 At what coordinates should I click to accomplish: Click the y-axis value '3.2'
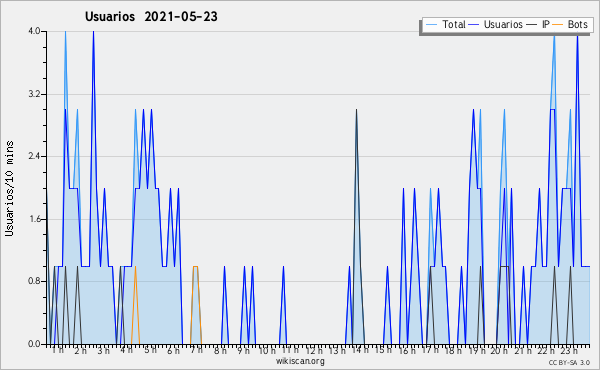point(34,94)
